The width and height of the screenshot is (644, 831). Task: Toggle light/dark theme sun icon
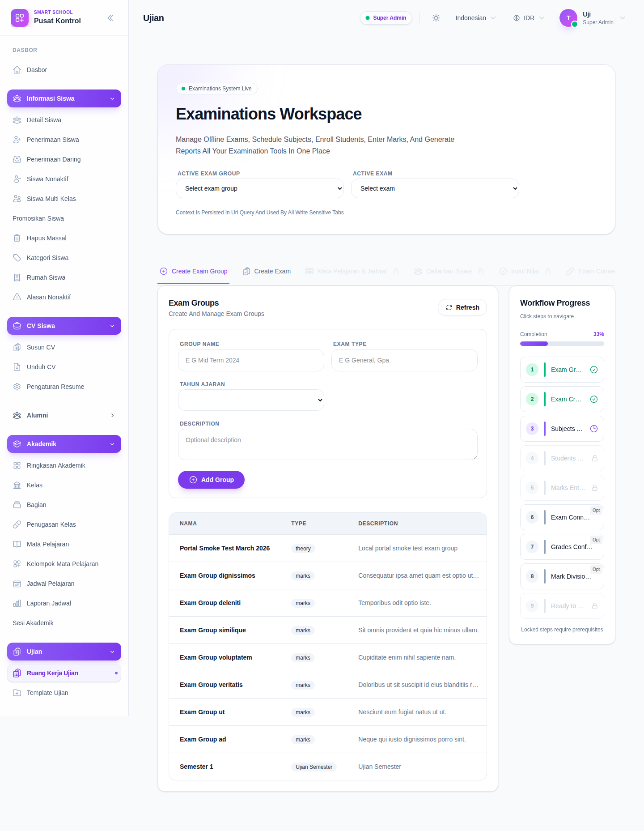(436, 18)
